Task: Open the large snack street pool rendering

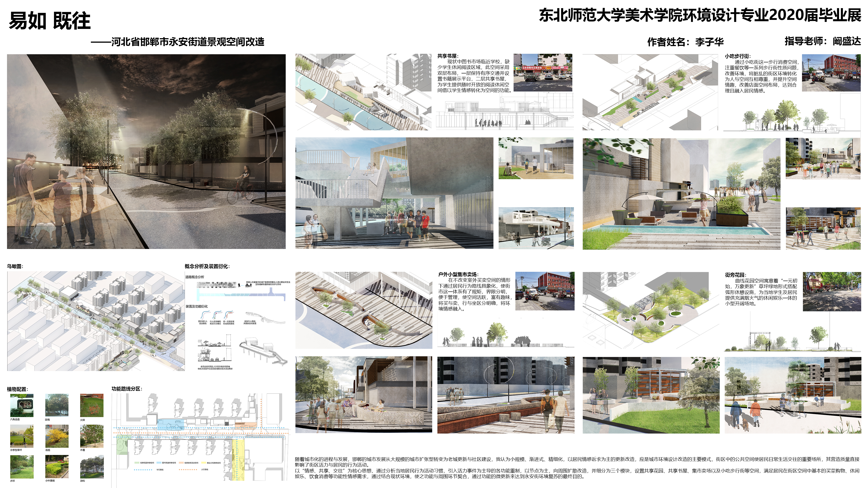Action: tap(681, 194)
